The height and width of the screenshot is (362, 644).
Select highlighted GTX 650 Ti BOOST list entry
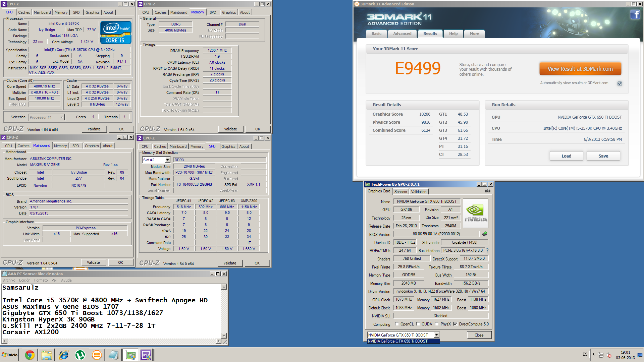pos(403,341)
